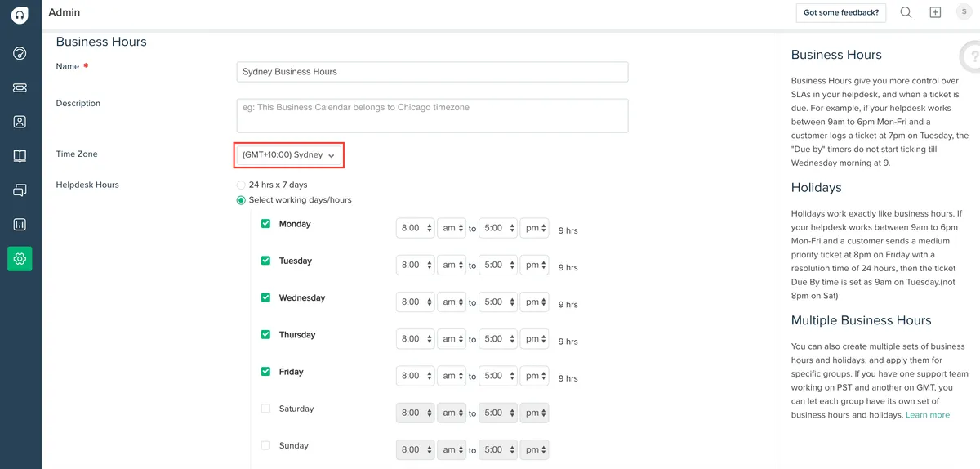Open Monday's start time 8:00 dropdown

[x=416, y=228]
